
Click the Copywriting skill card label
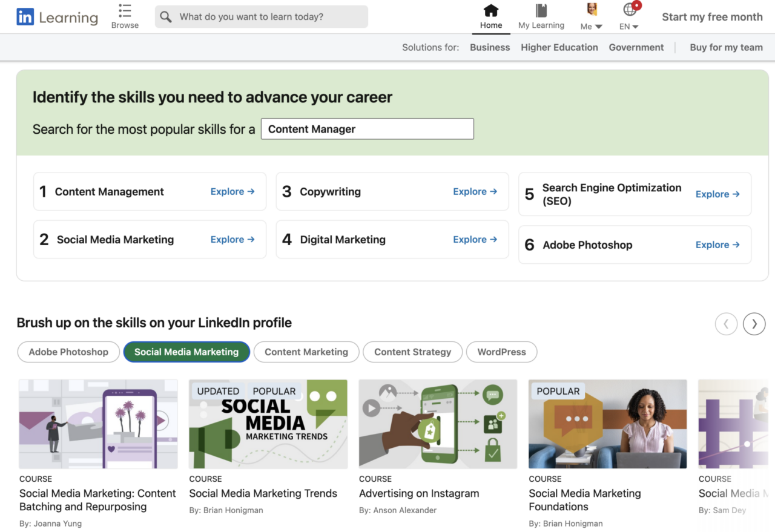pyautogui.click(x=331, y=191)
